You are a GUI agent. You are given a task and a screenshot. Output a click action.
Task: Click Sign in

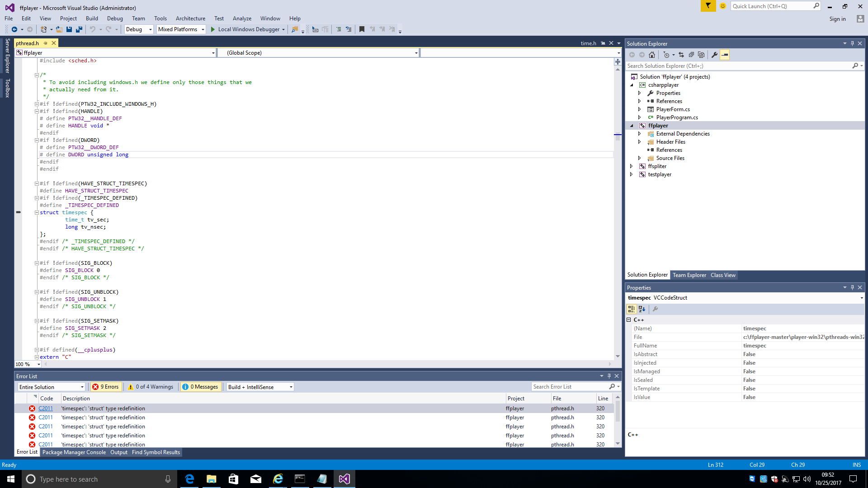coord(837,19)
